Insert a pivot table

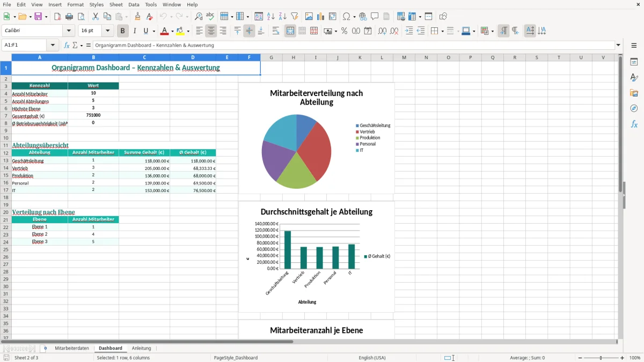332,17
